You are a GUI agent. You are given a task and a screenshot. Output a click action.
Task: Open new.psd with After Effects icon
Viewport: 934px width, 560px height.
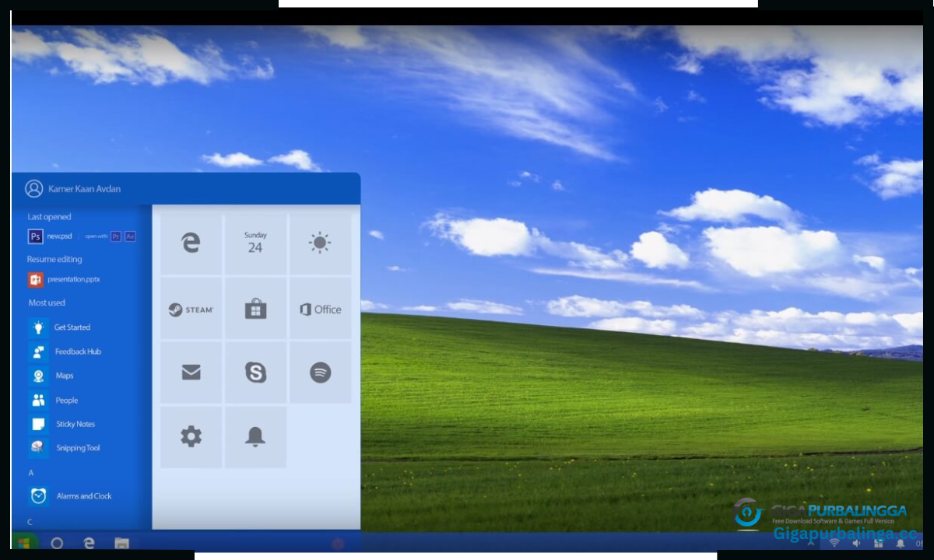pyautogui.click(x=130, y=236)
